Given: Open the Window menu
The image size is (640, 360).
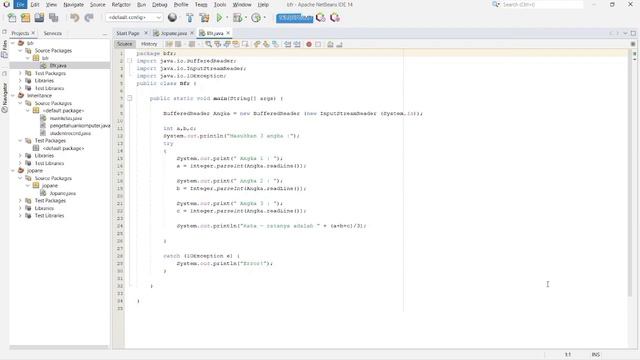Looking at the screenshot, I should point(242,4).
